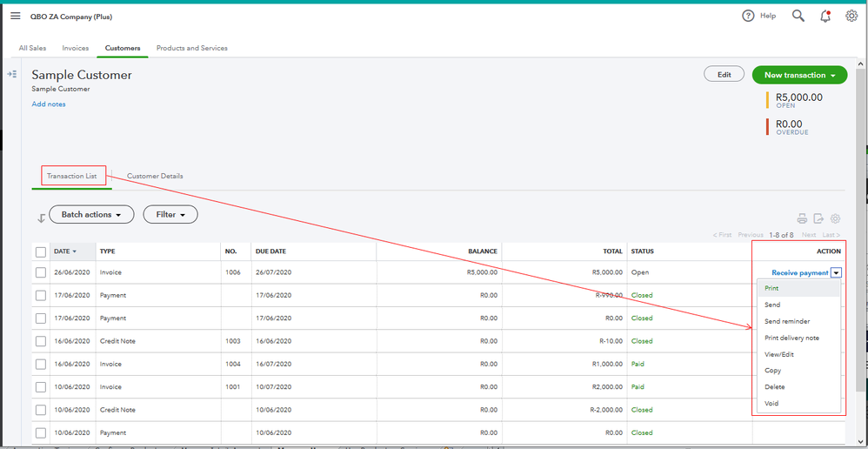This screenshot has height=449, width=868.
Task: Open the hamburger navigation menu
Action: click(16, 16)
